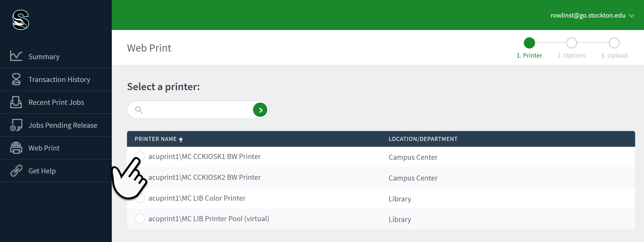Select the MC CCKIOSK1 BW Printer radio button

(140, 156)
